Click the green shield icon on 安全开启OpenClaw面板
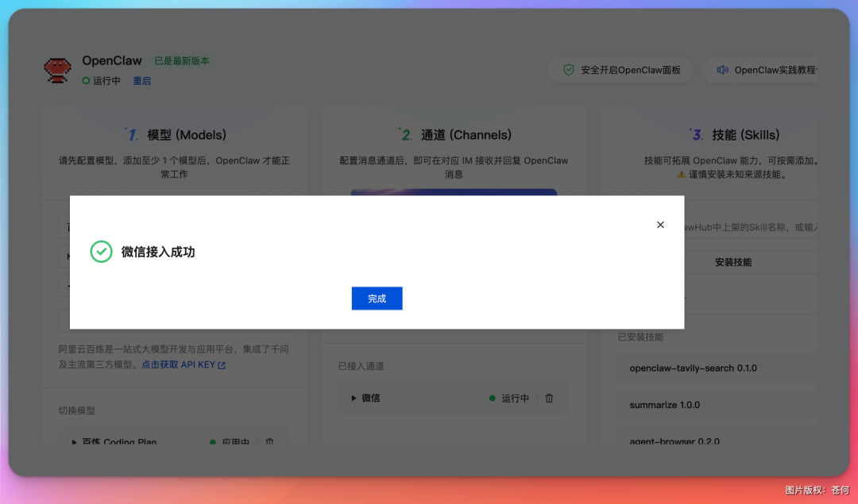The height and width of the screenshot is (504, 858). click(569, 70)
